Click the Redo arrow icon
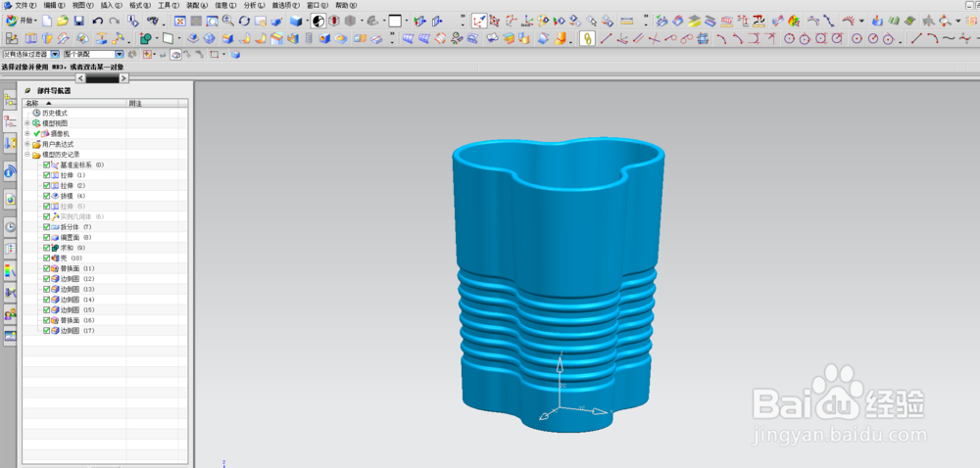The image size is (980, 468). (x=114, y=21)
